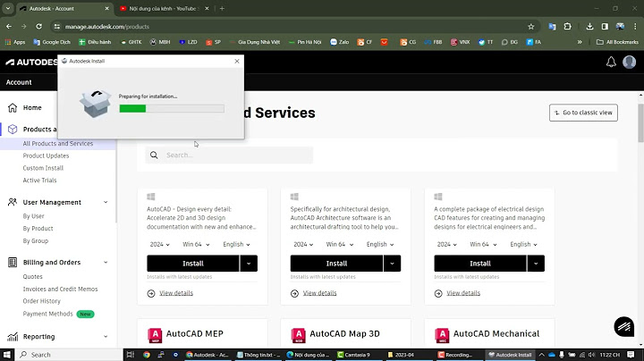Expand the Reporting section chevron
Screen dimensions: 644x361
click(x=106, y=336)
